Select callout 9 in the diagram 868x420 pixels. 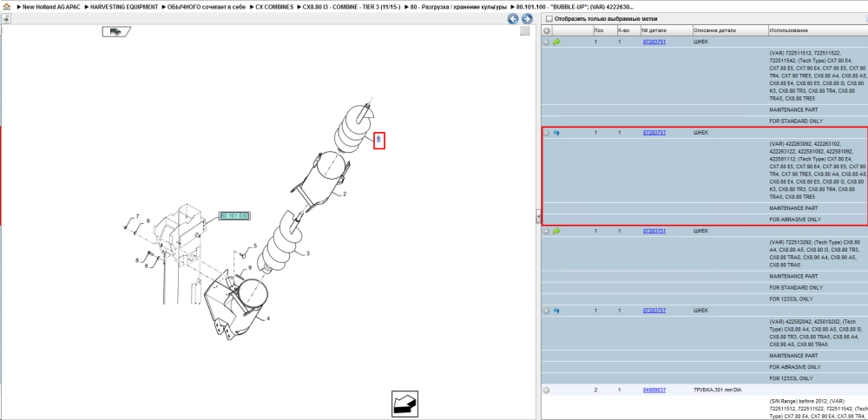[x=250, y=268]
